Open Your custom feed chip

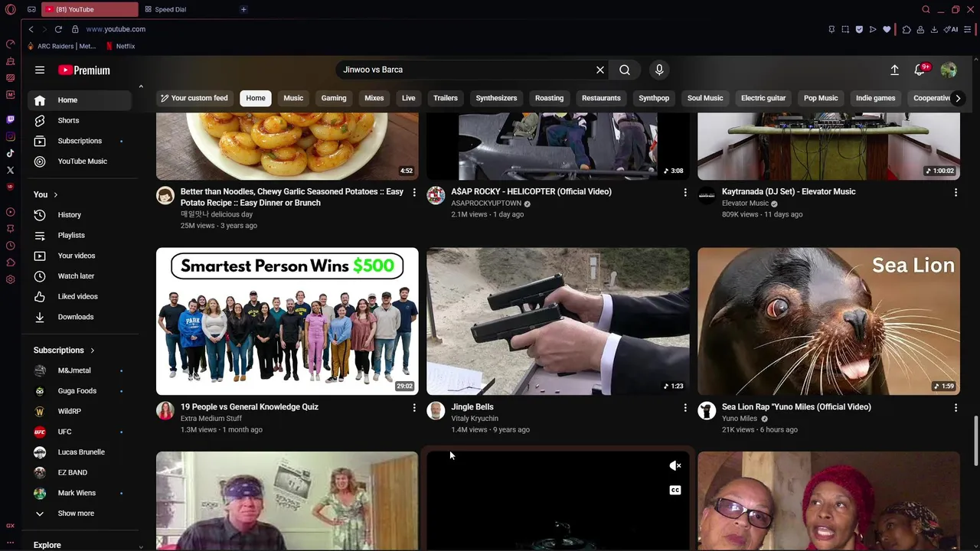coord(194,98)
